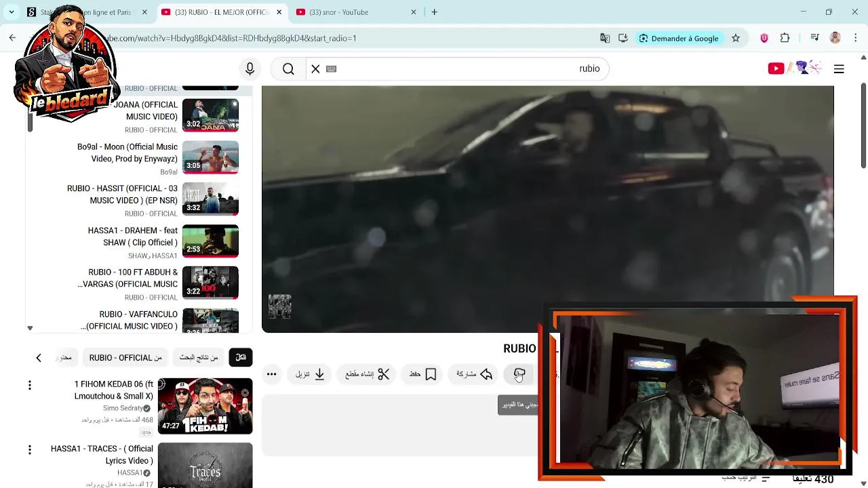
Task: Open the Chrome profile avatar
Action: tap(835, 38)
